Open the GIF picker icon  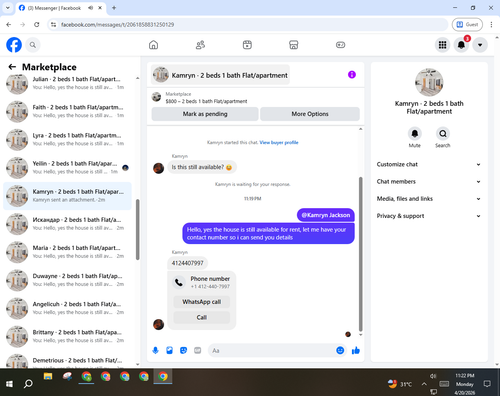click(198, 350)
